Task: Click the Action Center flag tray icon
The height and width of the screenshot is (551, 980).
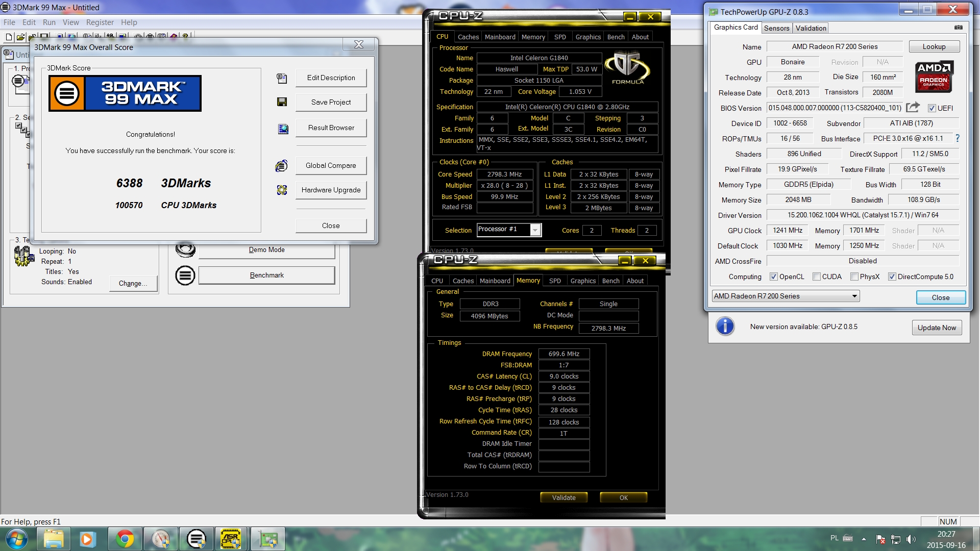Action: click(880, 539)
